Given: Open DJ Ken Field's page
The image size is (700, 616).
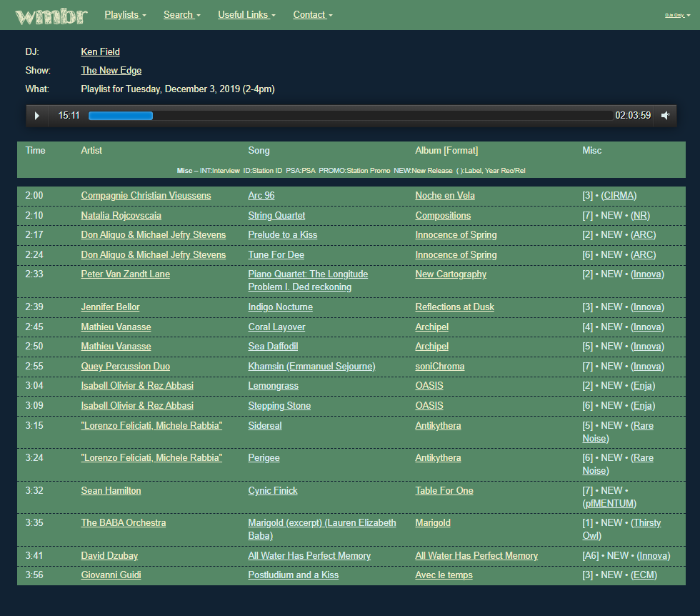Looking at the screenshot, I should (x=100, y=52).
